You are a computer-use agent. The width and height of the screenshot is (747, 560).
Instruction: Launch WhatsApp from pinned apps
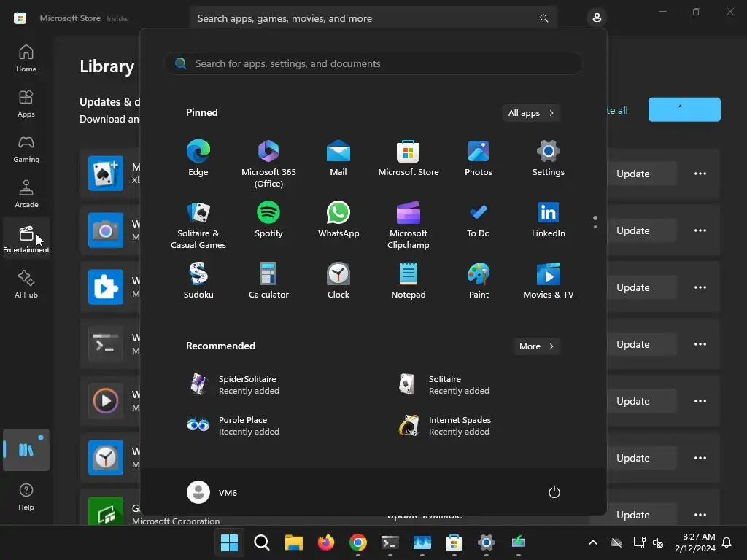(338, 220)
